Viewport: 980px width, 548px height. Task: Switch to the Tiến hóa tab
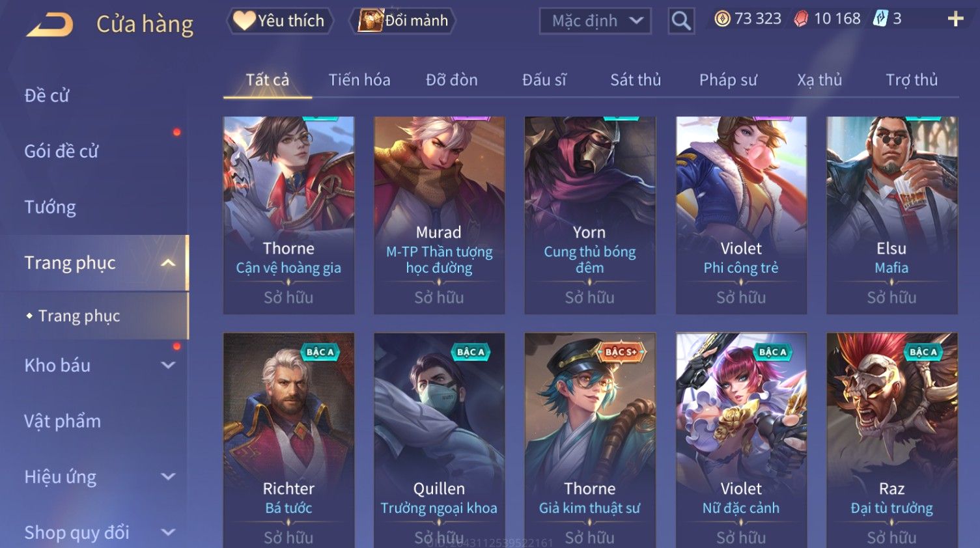359,80
